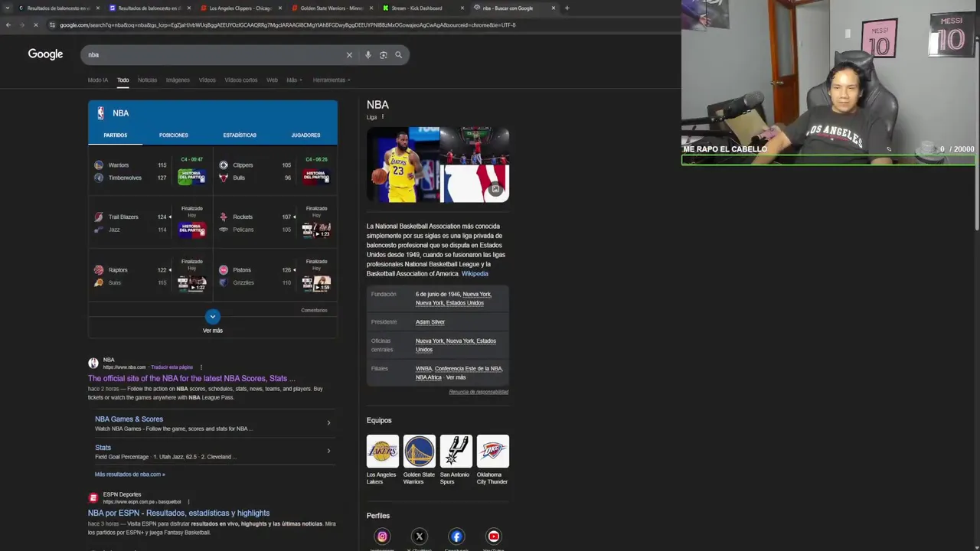
Task: Click the magnifying glass search icon
Action: pos(398,55)
